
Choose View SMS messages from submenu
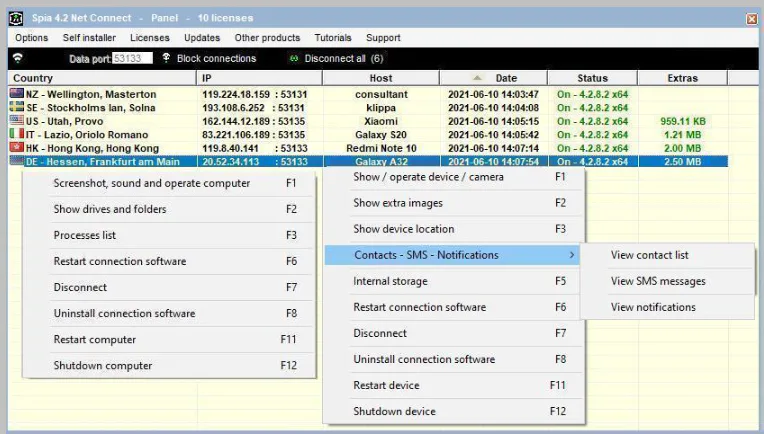tap(658, 281)
